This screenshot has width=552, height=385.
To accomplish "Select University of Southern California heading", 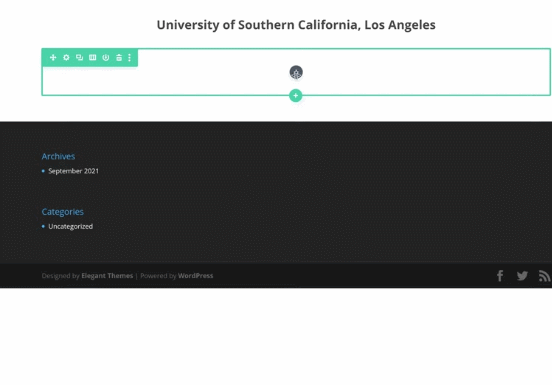I will click(x=296, y=25).
